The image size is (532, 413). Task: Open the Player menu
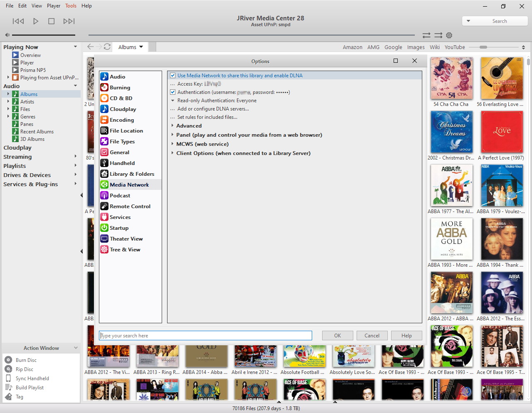[x=54, y=6]
